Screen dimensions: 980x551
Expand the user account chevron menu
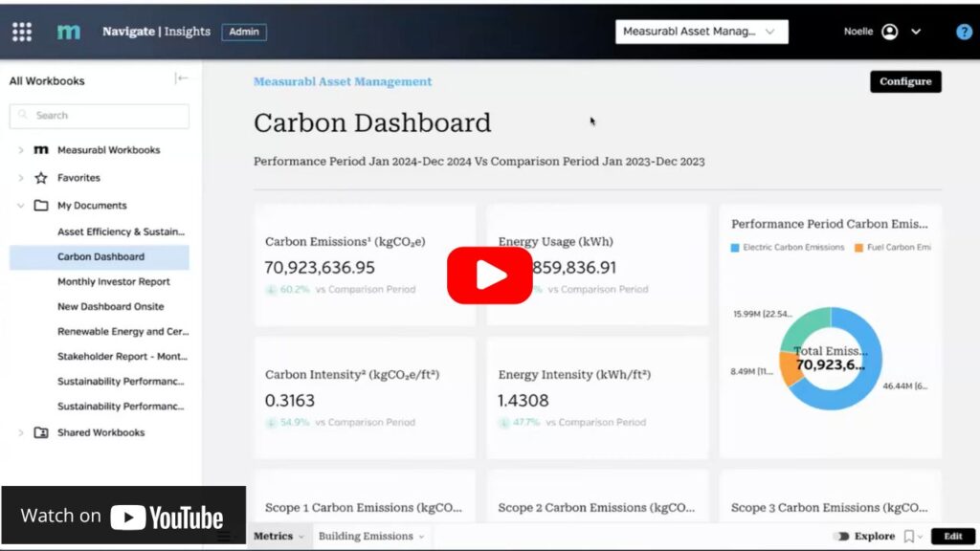pyautogui.click(x=916, y=32)
